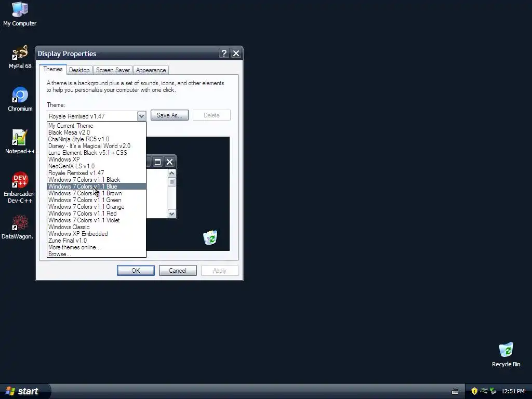This screenshot has height=399, width=532.
Task: Select the Notepad++ desktop shortcut
Action: pos(20,142)
